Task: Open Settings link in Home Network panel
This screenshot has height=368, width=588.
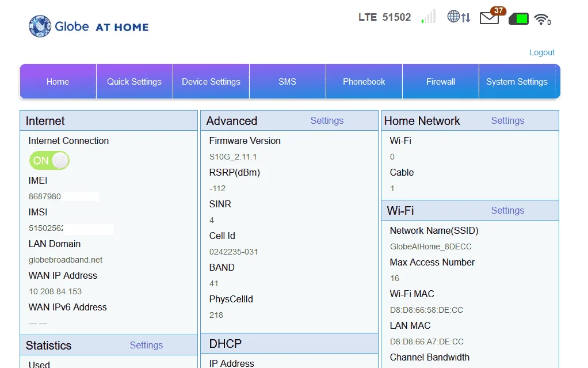Action: [x=508, y=120]
